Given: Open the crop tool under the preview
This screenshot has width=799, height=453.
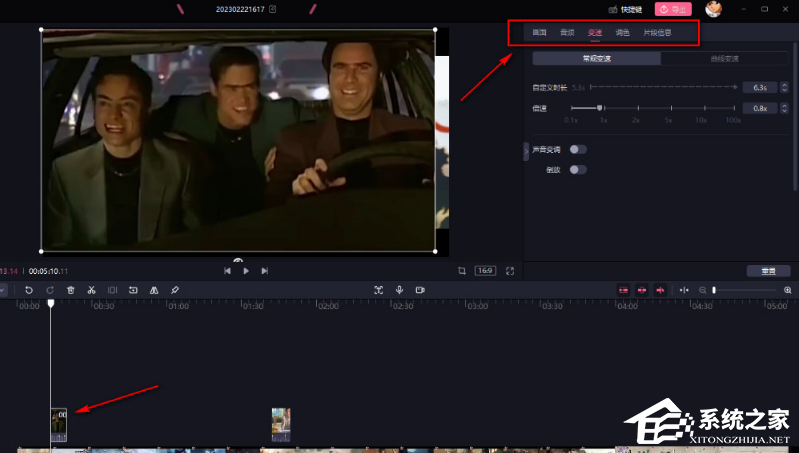Looking at the screenshot, I should point(462,271).
